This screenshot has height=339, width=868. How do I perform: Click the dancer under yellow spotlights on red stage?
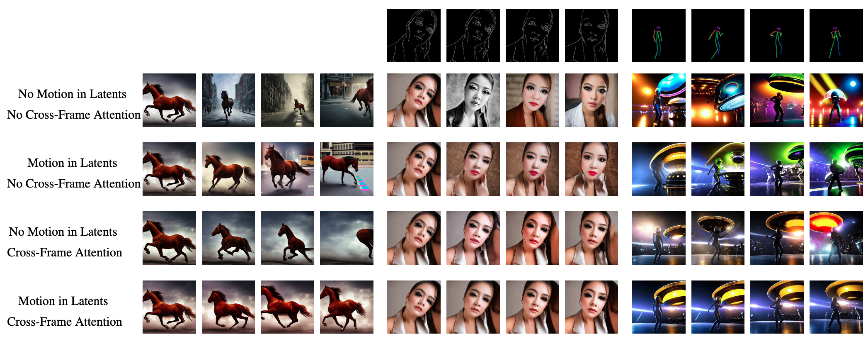pyautogui.click(x=836, y=100)
